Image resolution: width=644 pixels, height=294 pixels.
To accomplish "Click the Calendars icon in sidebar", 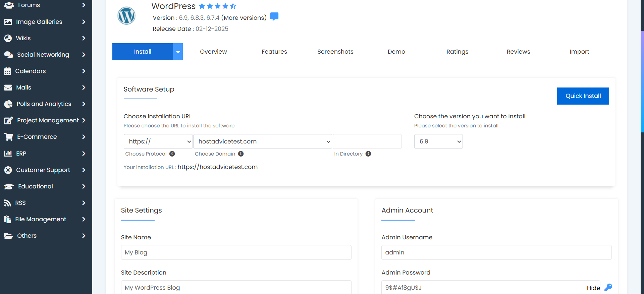I will [8, 71].
